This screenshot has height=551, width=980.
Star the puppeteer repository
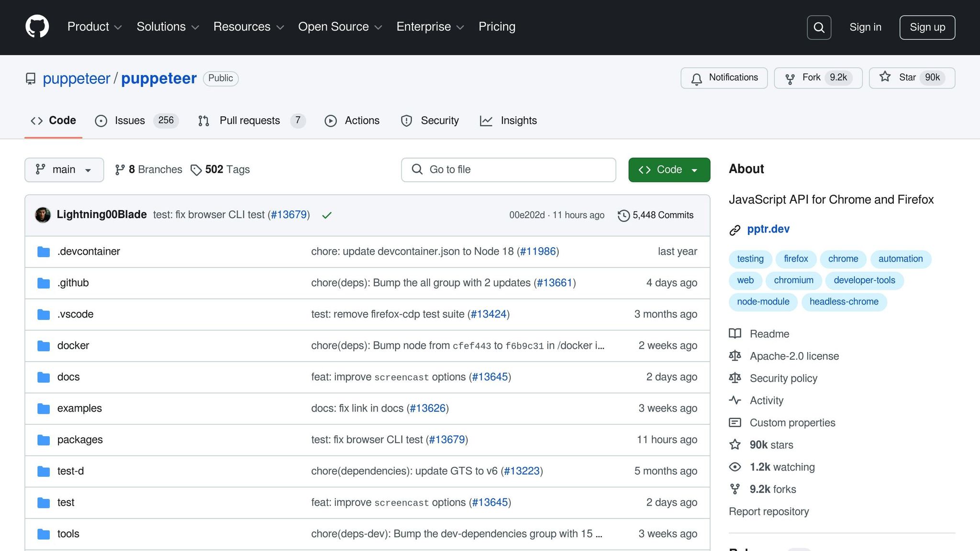click(912, 78)
